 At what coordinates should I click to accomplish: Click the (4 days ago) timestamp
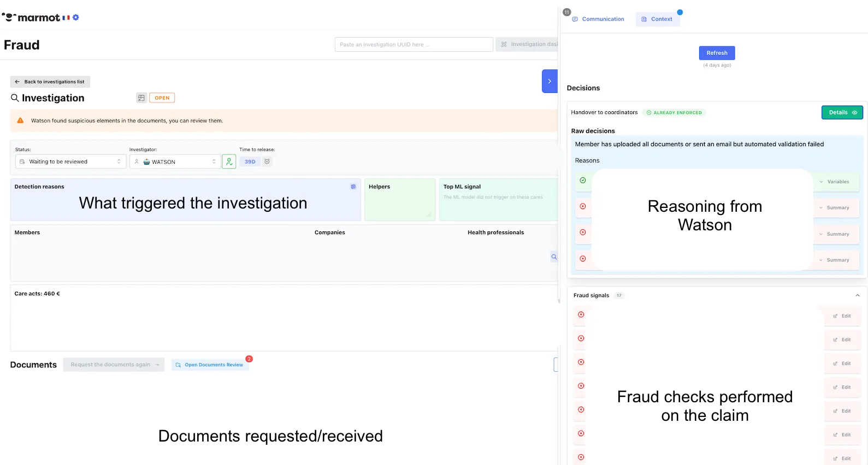pyautogui.click(x=717, y=65)
